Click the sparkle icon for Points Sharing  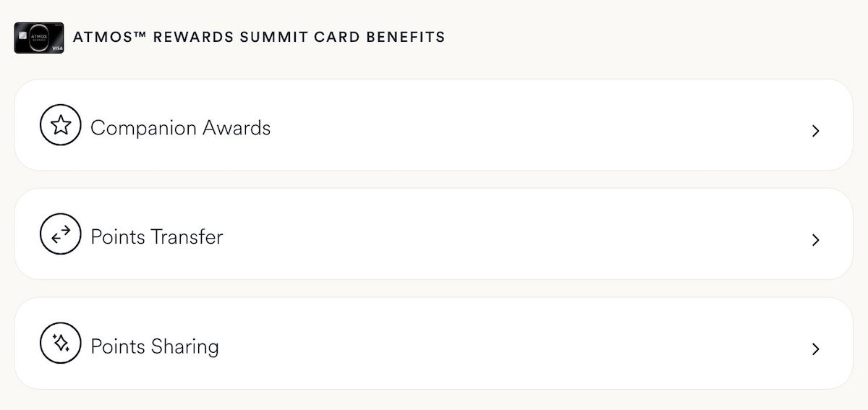[61, 343]
